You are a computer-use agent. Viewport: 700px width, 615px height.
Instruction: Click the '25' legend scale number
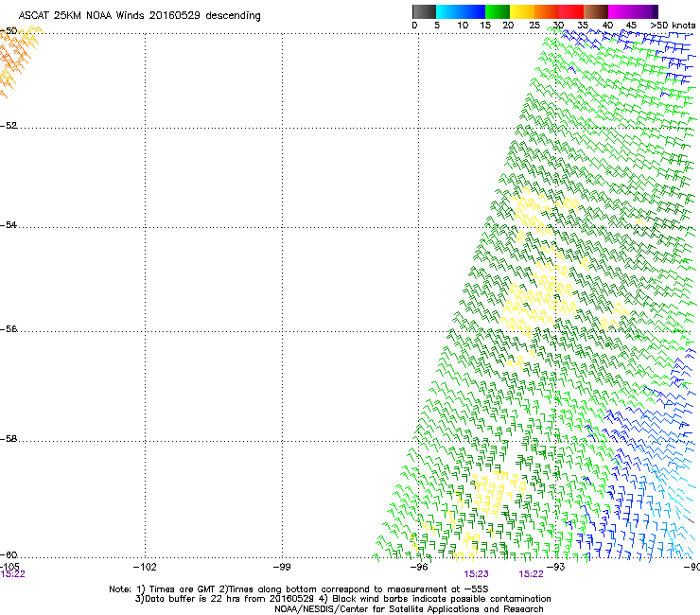coord(534,26)
